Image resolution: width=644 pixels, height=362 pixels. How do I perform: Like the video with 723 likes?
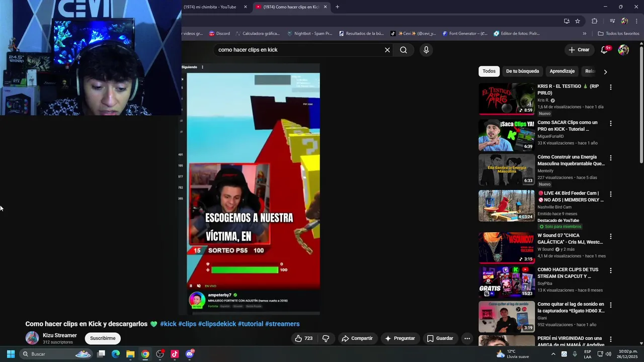click(x=303, y=338)
